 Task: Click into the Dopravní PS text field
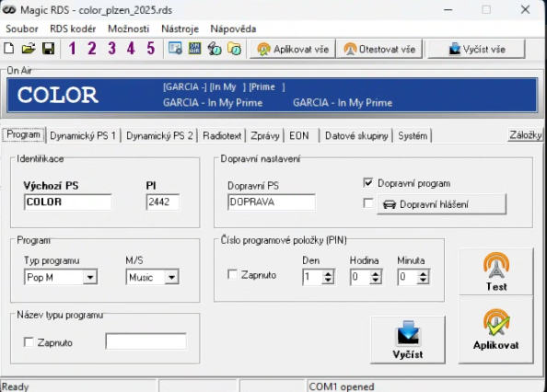click(272, 202)
